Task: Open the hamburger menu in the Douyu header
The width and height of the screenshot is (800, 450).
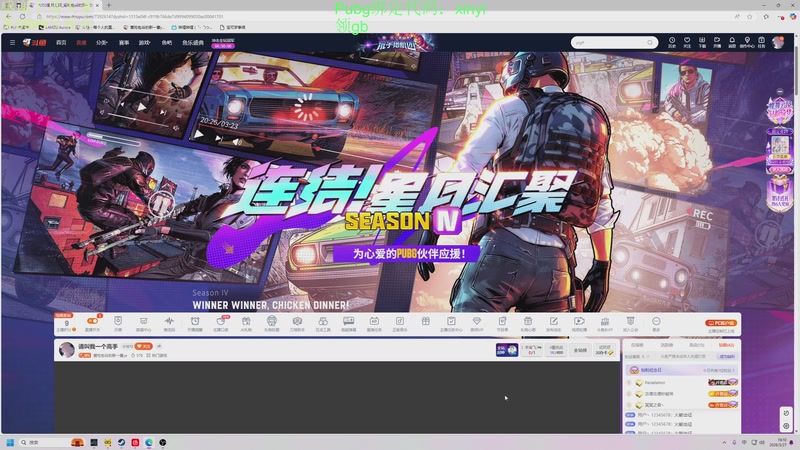Action: (12, 43)
